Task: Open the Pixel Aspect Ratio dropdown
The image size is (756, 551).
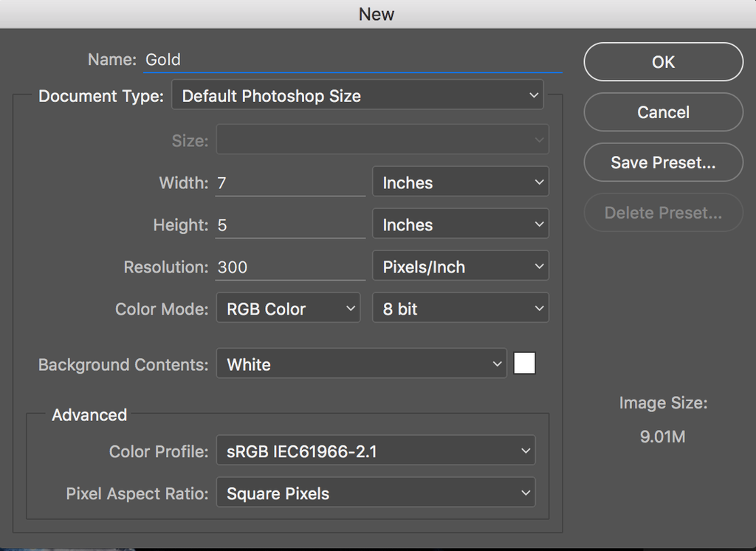Action: [x=375, y=493]
